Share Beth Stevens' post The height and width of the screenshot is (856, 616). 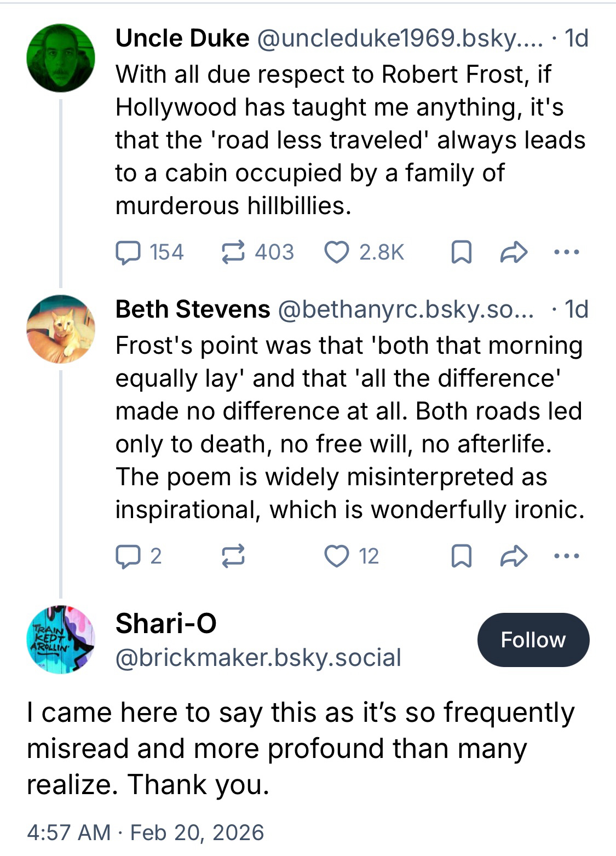click(514, 556)
